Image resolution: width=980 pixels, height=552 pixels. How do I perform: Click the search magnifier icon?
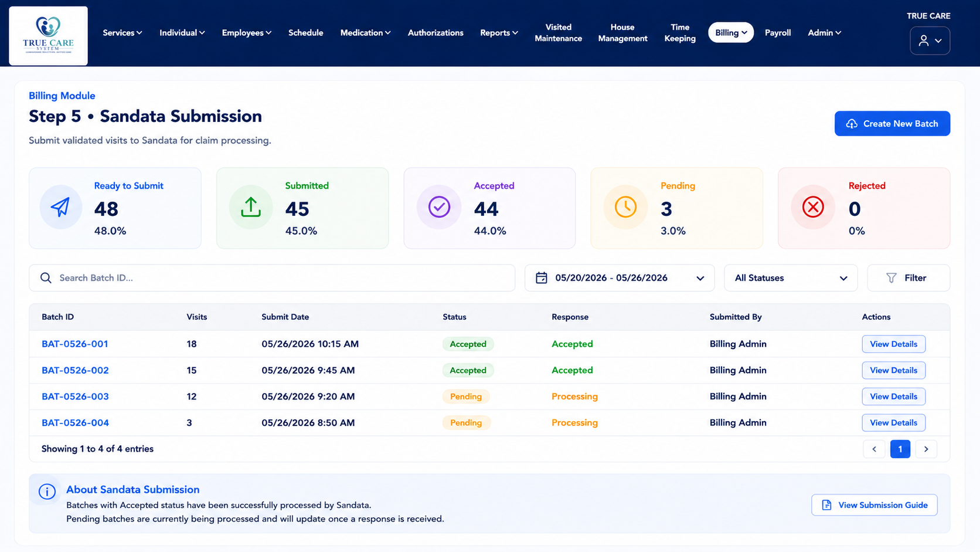46,278
